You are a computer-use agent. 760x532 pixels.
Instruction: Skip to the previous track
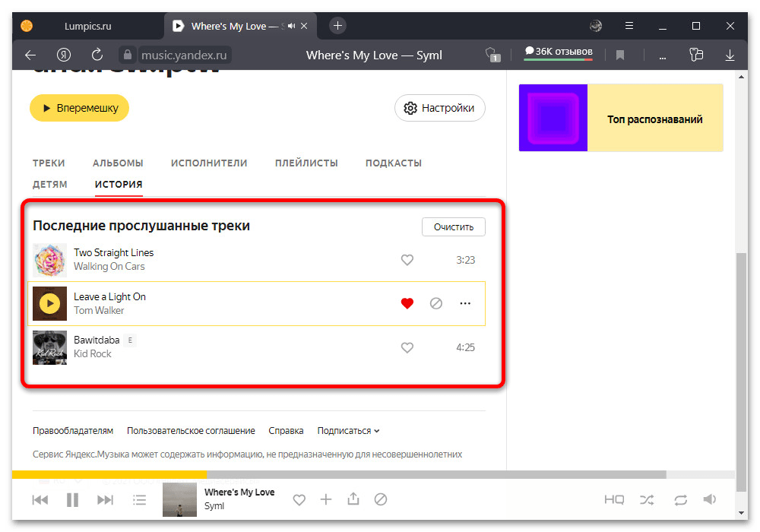click(x=40, y=499)
